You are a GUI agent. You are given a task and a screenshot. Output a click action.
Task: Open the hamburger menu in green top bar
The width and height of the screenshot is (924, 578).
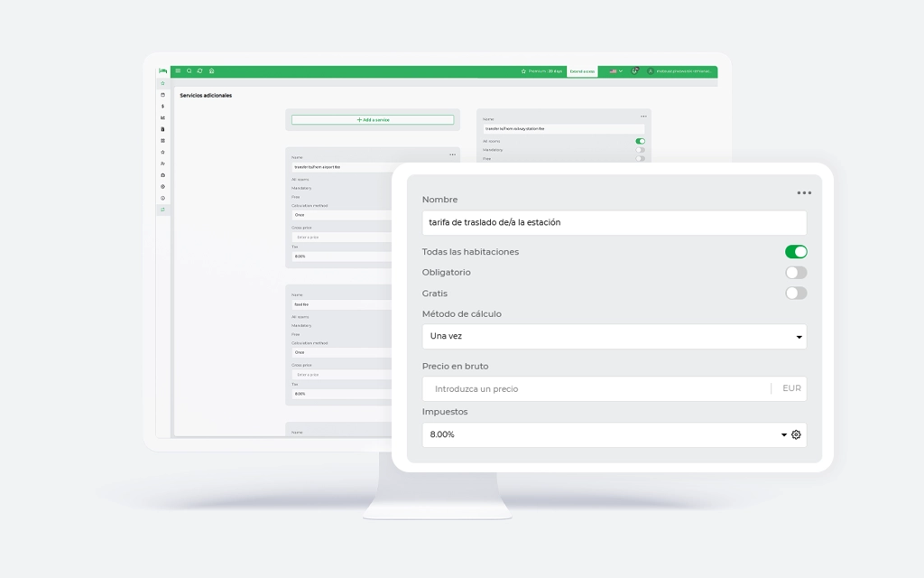178,70
